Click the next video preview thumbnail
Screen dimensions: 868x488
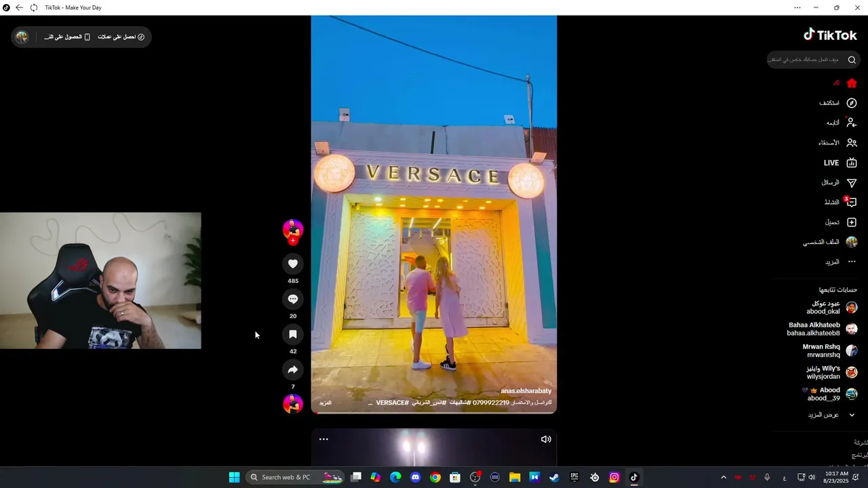click(434, 447)
